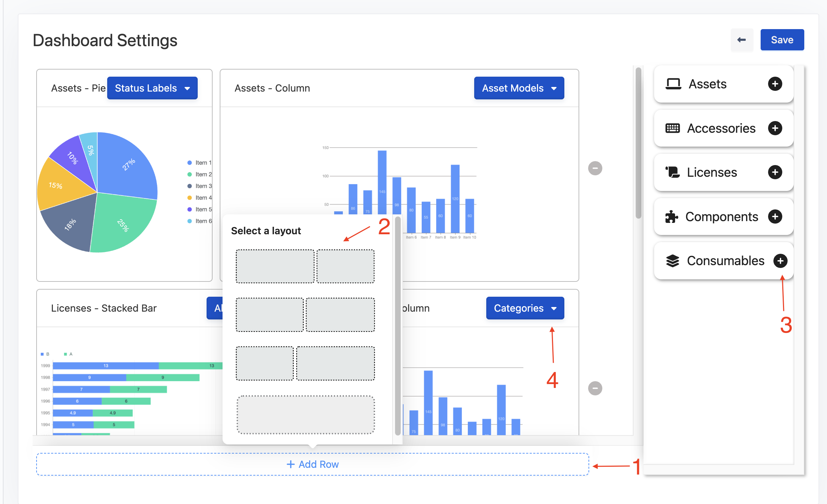Save the dashboard settings
The height and width of the screenshot is (504, 827).
pos(782,40)
